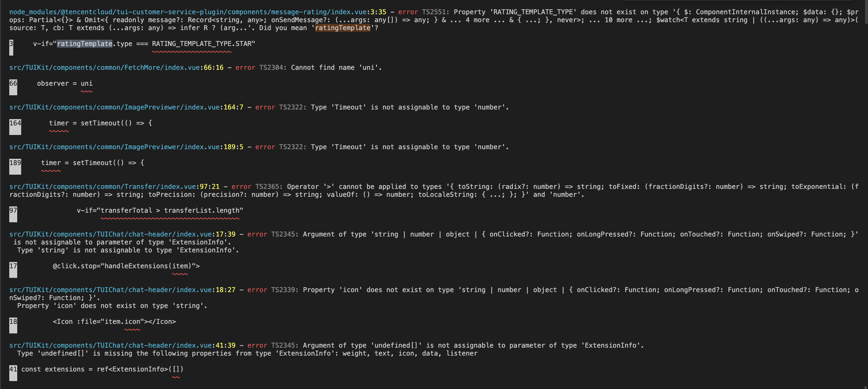Viewport: 868px width, 389px height.
Task: Open the ImagePreviewer/index.vue:189:5 file path link
Action: pyautogui.click(x=126, y=147)
